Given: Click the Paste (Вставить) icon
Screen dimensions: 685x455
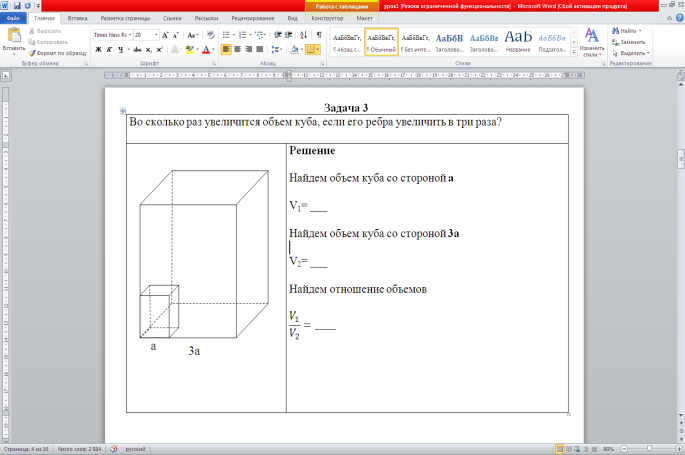Looking at the screenshot, I should point(14,37).
